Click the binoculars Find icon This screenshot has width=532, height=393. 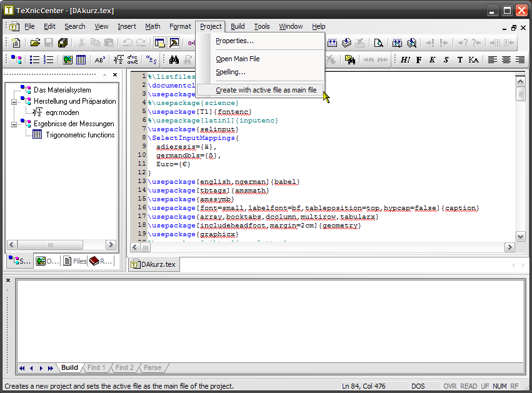point(174,60)
